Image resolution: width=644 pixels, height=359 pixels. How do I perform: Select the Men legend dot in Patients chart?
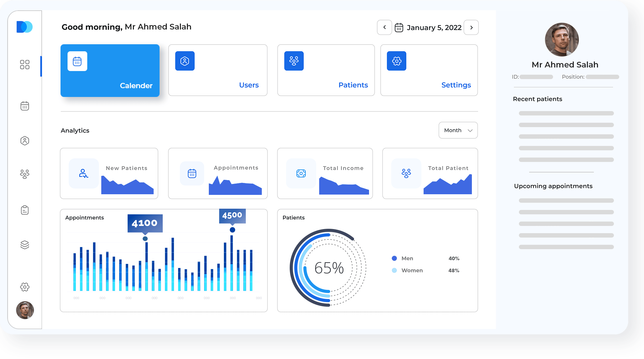click(x=394, y=258)
